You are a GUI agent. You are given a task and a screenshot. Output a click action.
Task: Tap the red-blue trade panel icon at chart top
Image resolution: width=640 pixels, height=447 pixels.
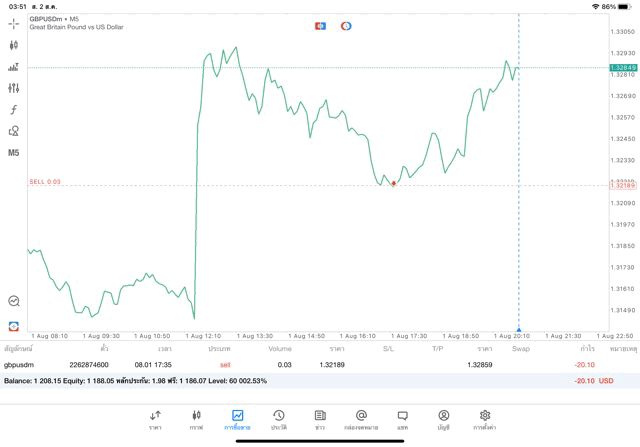pyautogui.click(x=320, y=25)
